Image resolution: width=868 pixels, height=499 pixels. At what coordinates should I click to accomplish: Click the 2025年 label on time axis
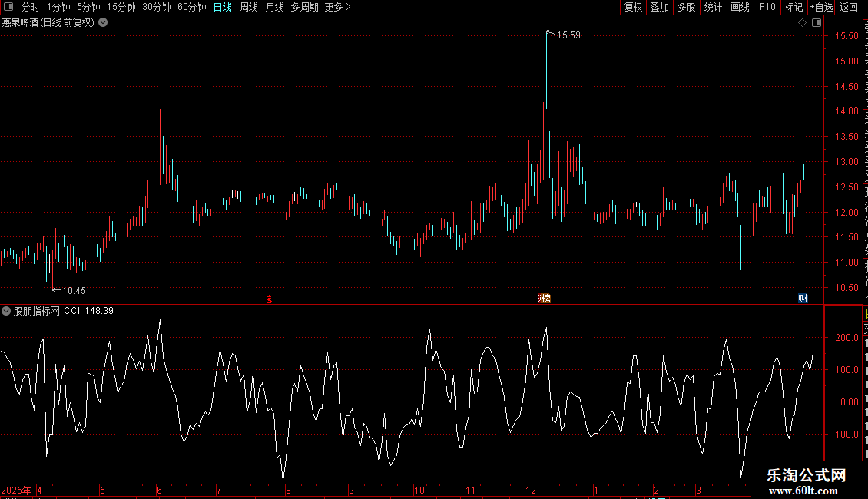16,490
